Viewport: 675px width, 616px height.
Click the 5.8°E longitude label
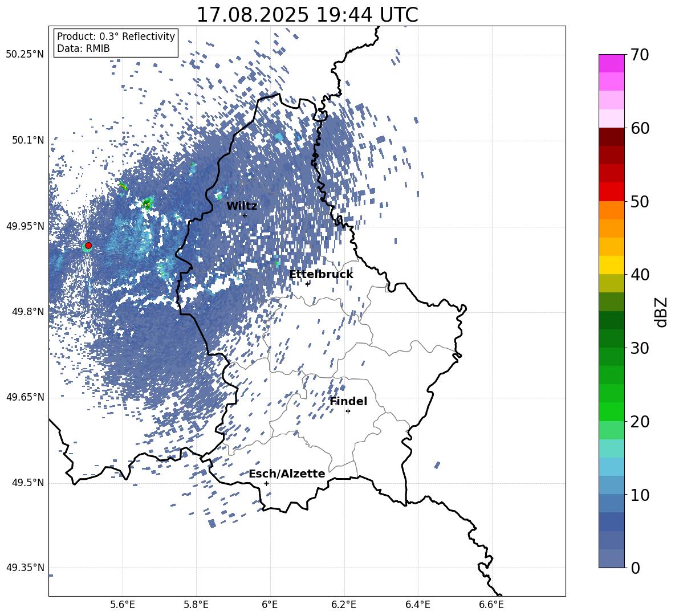pyautogui.click(x=196, y=605)
